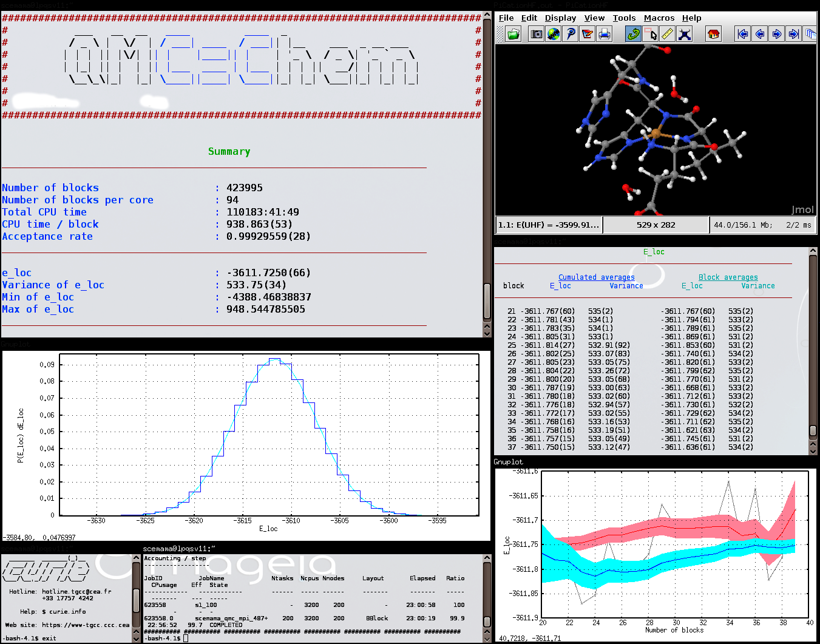This screenshot has width=820, height=644.
Task: Click the E_loc table scrollbar up arrow
Action: pyautogui.click(x=813, y=251)
